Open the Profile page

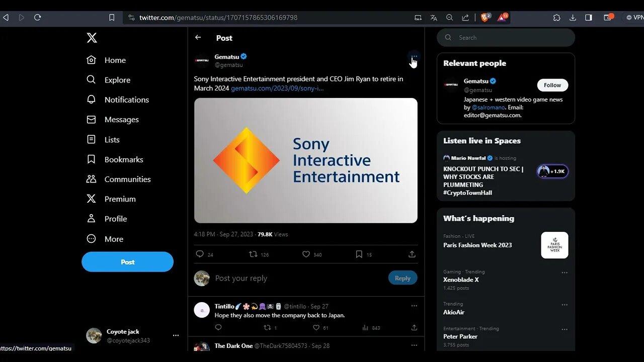pos(107,219)
